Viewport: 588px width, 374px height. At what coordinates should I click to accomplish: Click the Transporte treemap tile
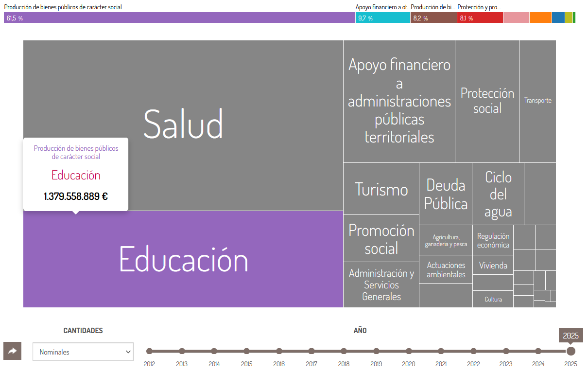(x=537, y=101)
